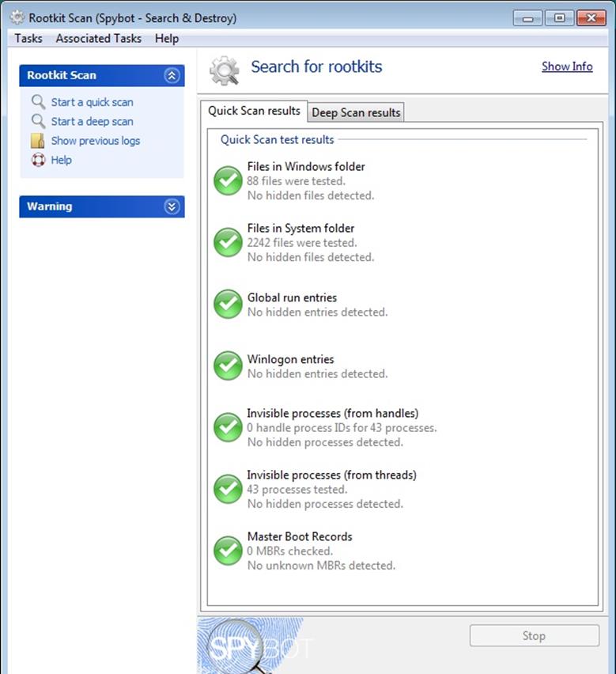Viewport: 616px width, 674px height.
Task: Open the Help menu in menu bar
Action: pos(167,38)
